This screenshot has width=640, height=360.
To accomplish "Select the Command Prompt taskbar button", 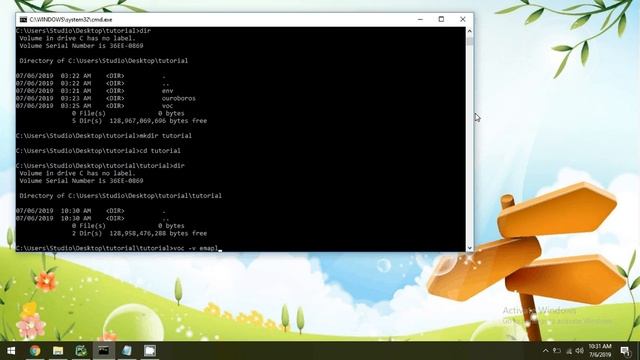I will pyautogui.click(x=104, y=351).
